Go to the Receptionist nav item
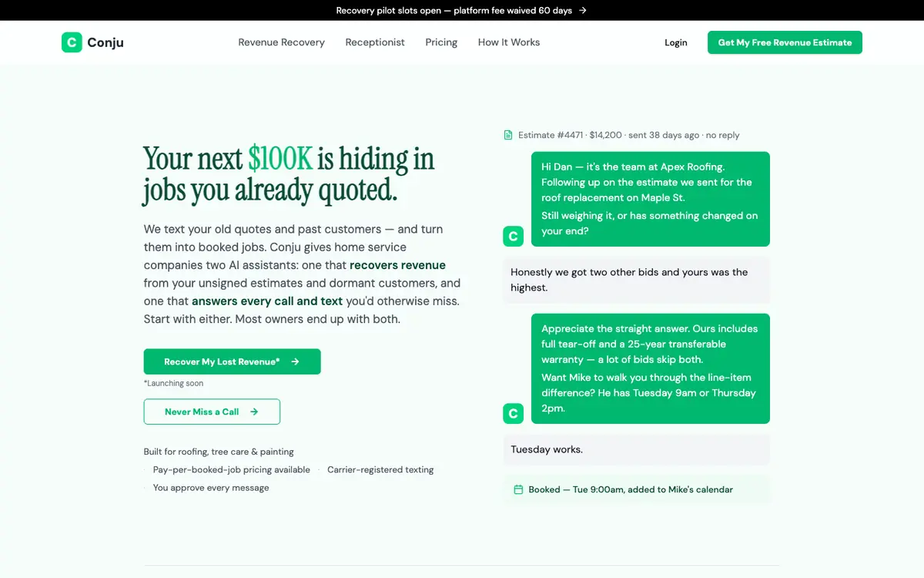The image size is (924, 578). (x=375, y=42)
